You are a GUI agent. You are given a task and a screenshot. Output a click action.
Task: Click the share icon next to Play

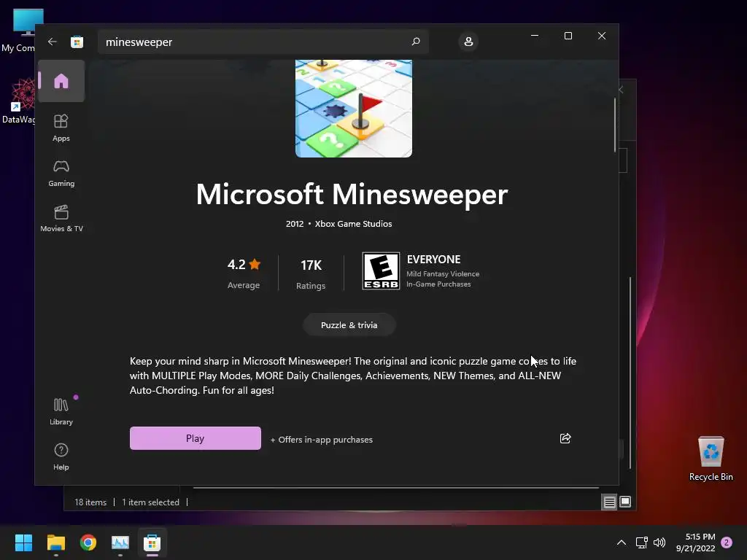click(x=565, y=438)
